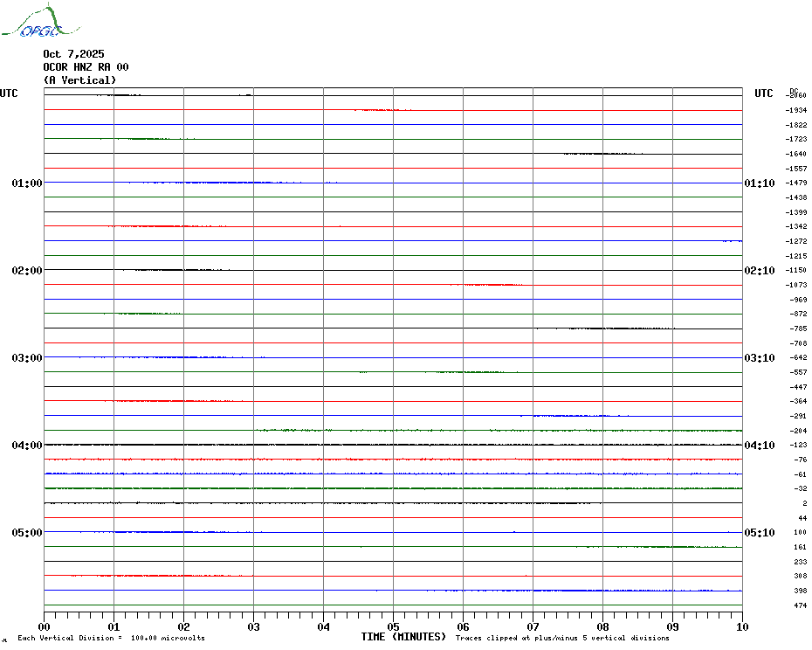Click the Traces clipped footnote text
The width and height of the screenshot is (812, 650).
[562, 639]
